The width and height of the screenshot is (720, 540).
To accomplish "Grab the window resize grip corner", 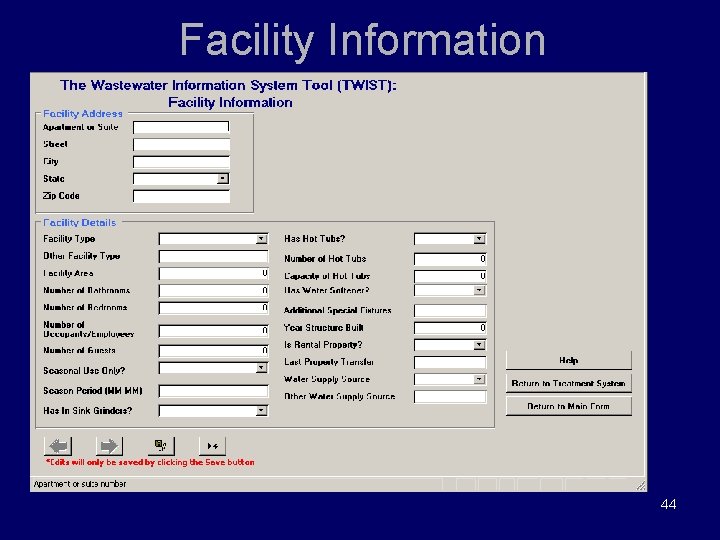I will pyautogui.click(x=641, y=486).
